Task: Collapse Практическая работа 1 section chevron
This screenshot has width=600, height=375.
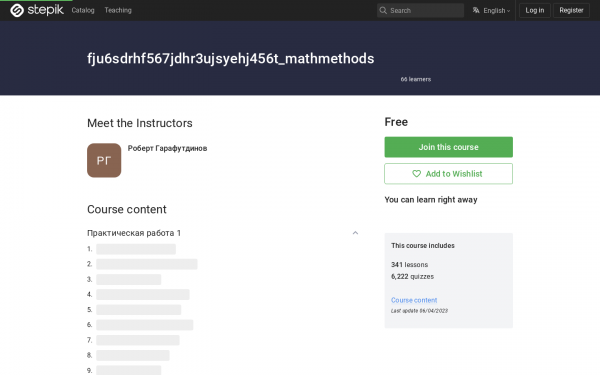Action: (x=355, y=233)
